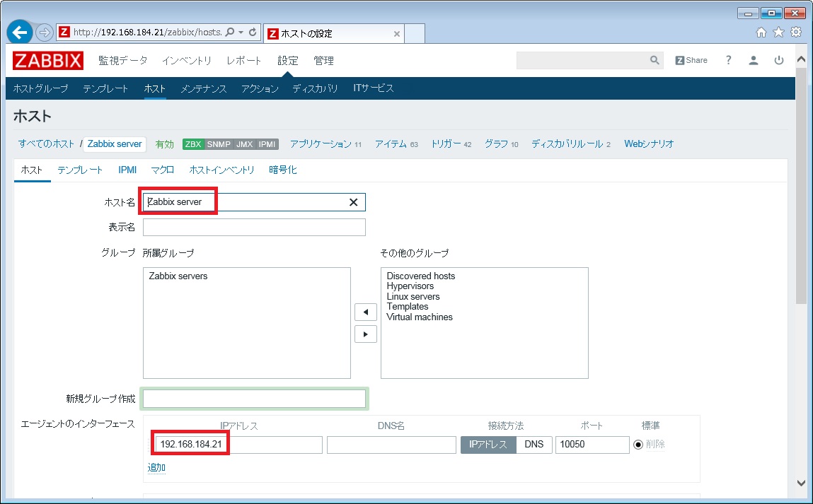Open the 設定 menu
This screenshot has width=813, height=504.
[288, 61]
